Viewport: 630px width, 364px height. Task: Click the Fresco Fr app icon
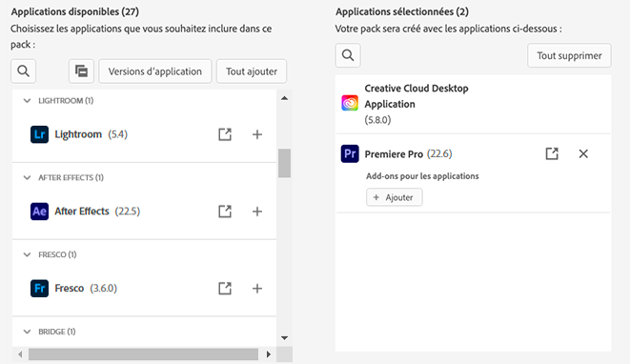[x=39, y=289]
